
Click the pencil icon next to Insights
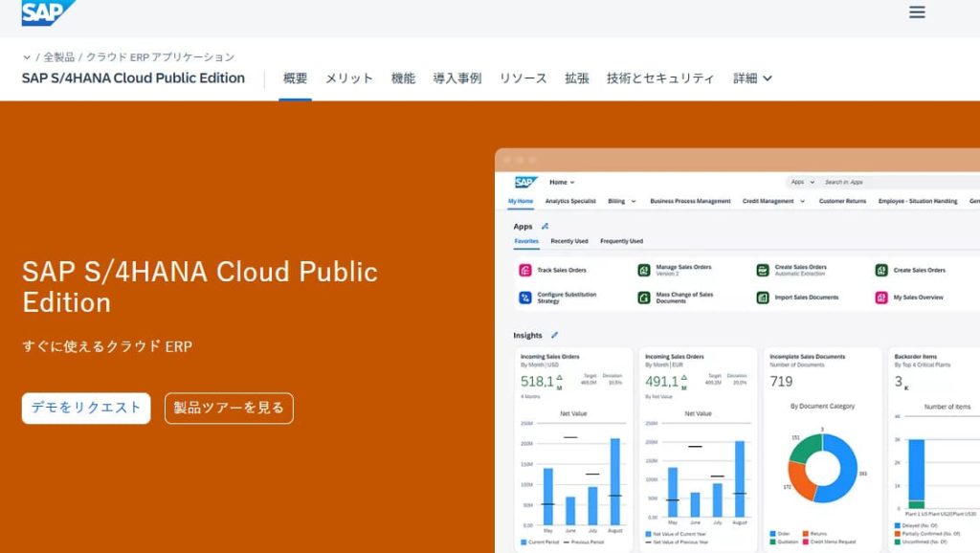point(554,335)
